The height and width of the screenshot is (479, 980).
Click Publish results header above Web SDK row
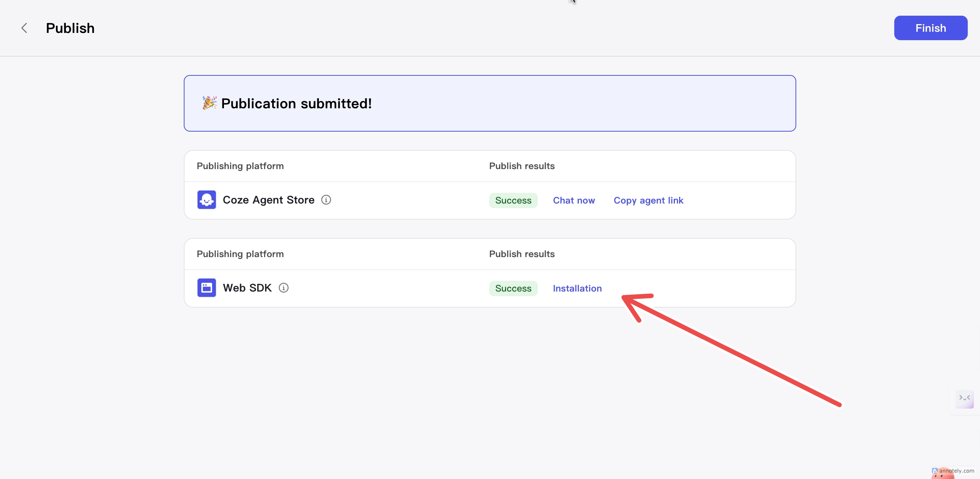522,254
